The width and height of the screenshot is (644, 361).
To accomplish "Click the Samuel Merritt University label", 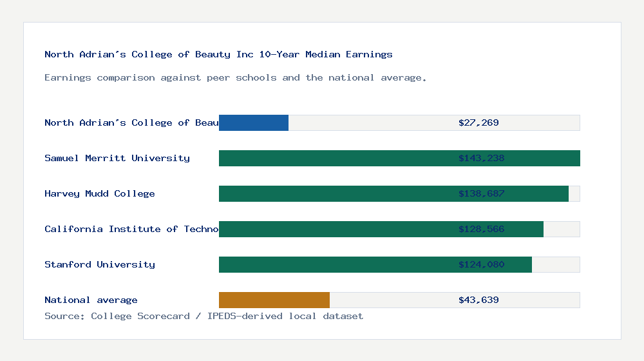I will click(117, 159).
